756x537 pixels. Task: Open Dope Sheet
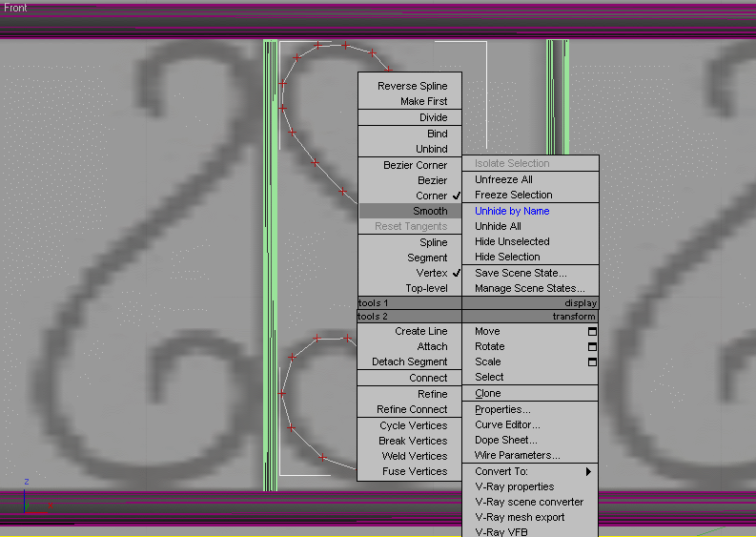tap(506, 440)
